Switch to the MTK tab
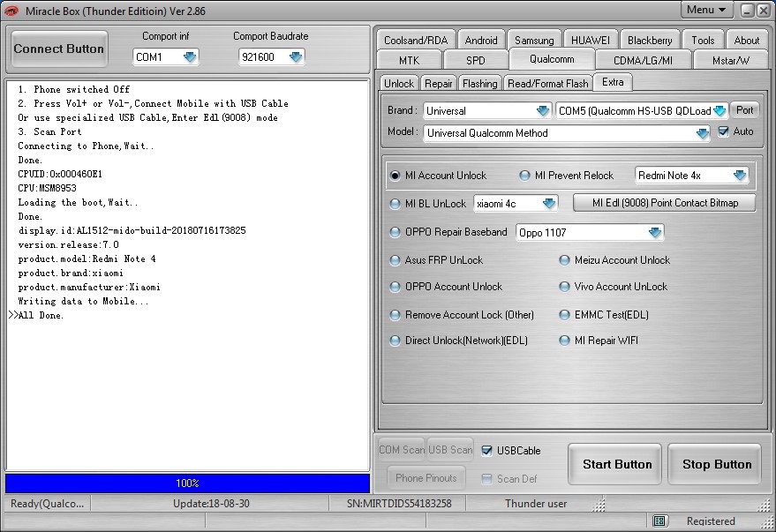776x532 pixels. click(x=410, y=60)
